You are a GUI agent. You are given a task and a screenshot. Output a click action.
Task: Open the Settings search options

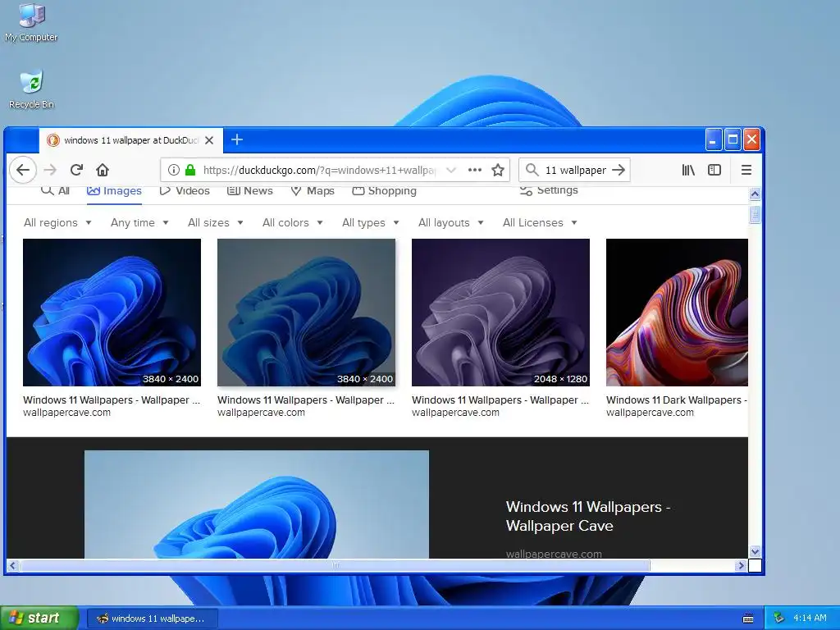(549, 190)
